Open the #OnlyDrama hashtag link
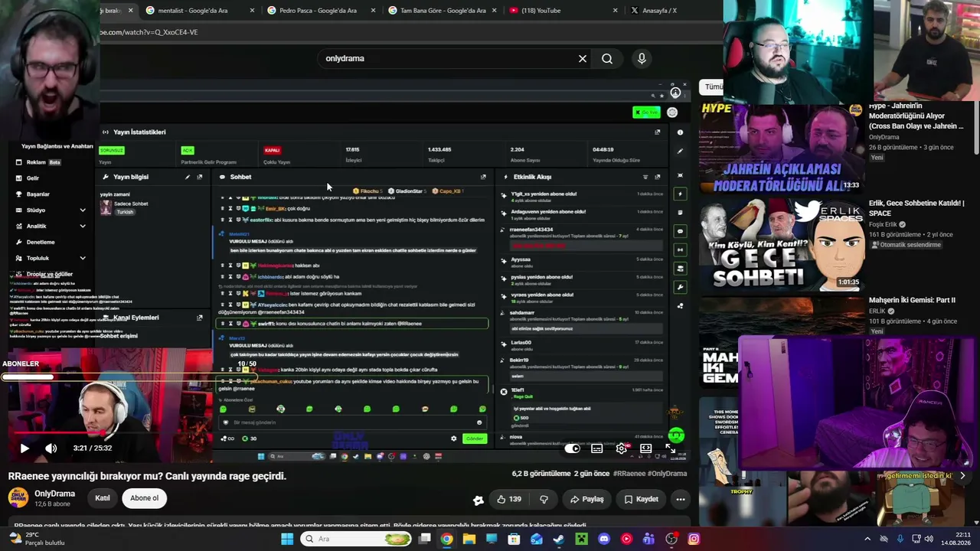This screenshot has height=551, width=980. 667,474
